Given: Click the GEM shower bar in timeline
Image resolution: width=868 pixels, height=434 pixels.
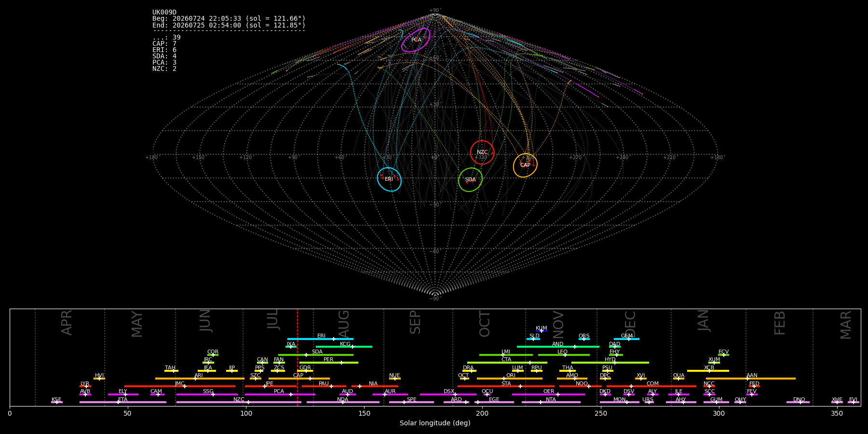Looking at the screenshot, I should pos(626,339).
